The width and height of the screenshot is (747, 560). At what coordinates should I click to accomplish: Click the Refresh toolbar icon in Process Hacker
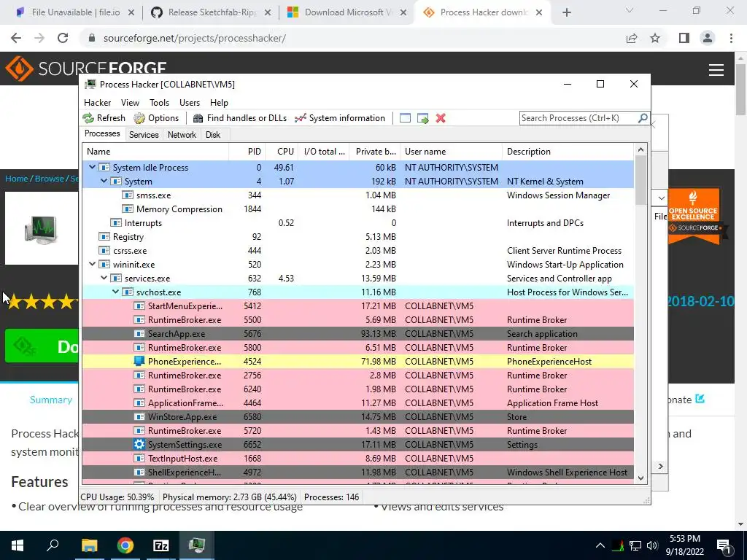coord(88,118)
